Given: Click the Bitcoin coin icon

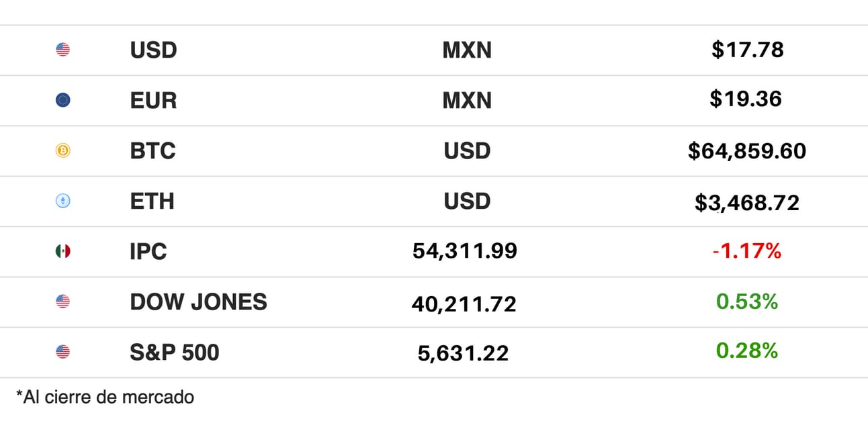Looking at the screenshot, I should pos(62,150).
